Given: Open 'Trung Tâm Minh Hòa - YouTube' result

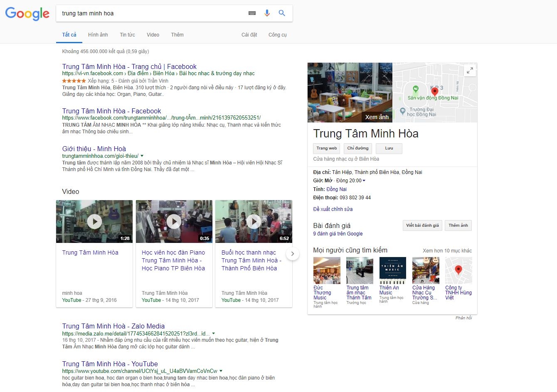Looking at the screenshot, I should click(x=110, y=364).
